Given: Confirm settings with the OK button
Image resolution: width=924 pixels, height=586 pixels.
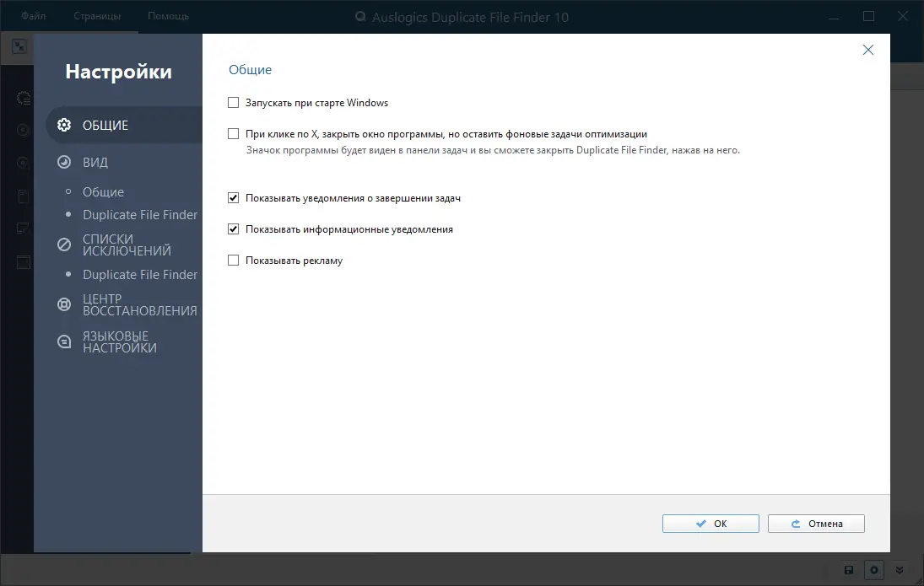Looking at the screenshot, I should click(x=711, y=524).
